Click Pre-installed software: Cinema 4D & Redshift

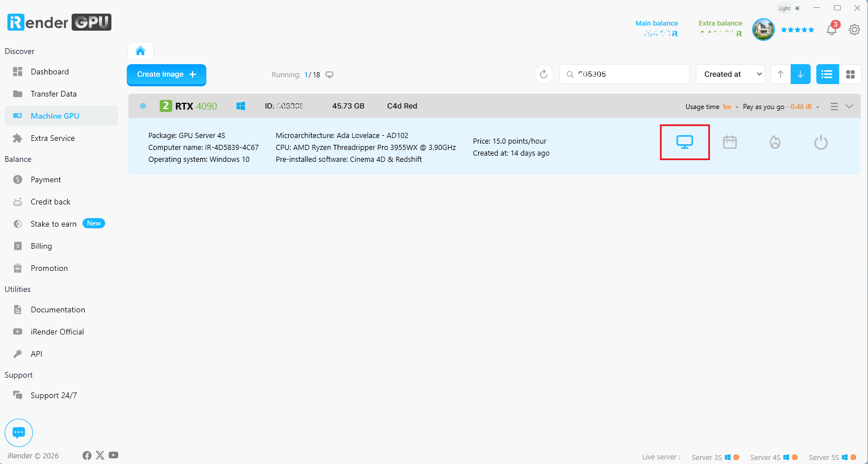(x=349, y=160)
